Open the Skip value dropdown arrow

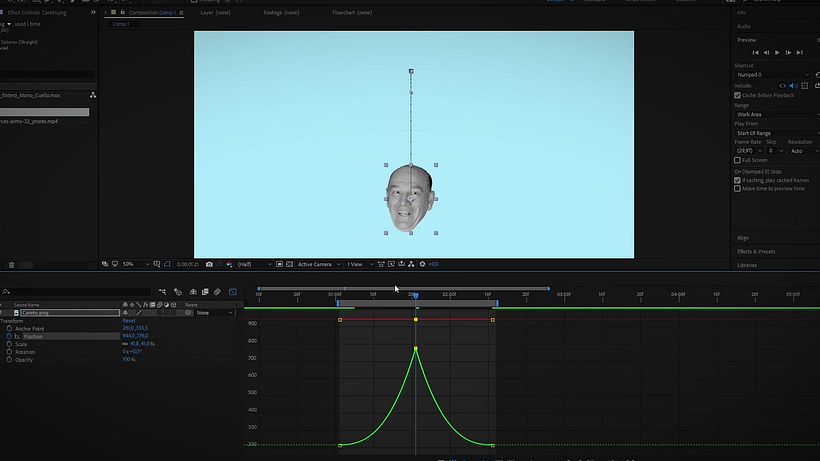(x=781, y=151)
